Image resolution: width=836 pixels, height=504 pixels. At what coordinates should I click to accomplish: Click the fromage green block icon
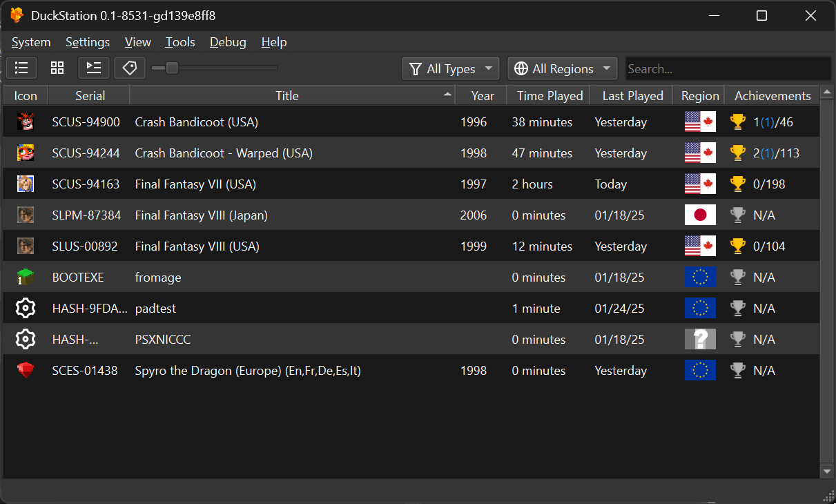pyautogui.click(x=26, y=278)
